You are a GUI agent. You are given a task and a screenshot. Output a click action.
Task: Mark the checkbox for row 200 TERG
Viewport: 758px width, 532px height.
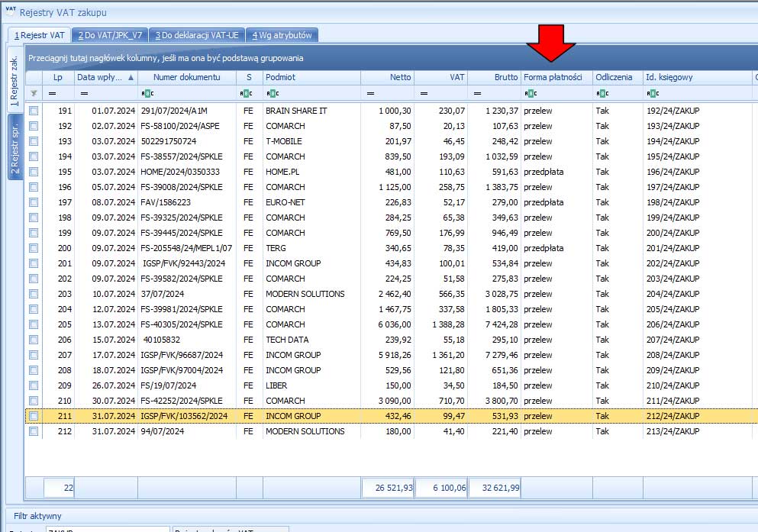pyautogui.click(x=34, y=248)
